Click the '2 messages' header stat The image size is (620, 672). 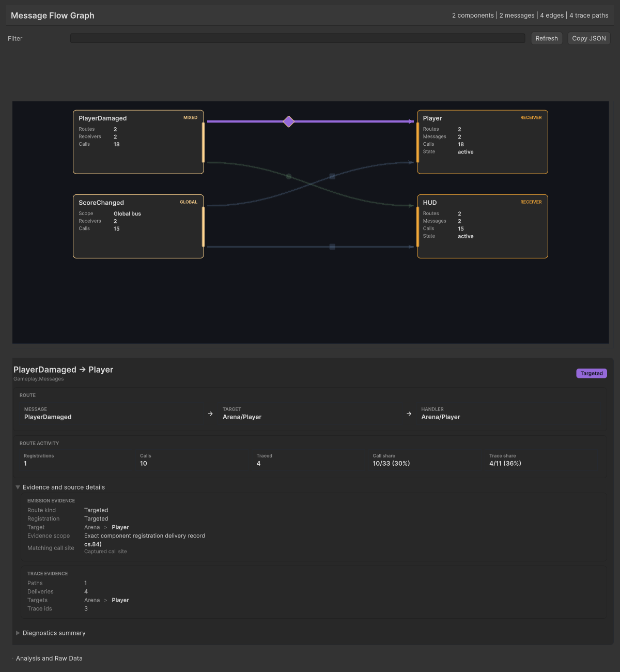coord(517,16)
